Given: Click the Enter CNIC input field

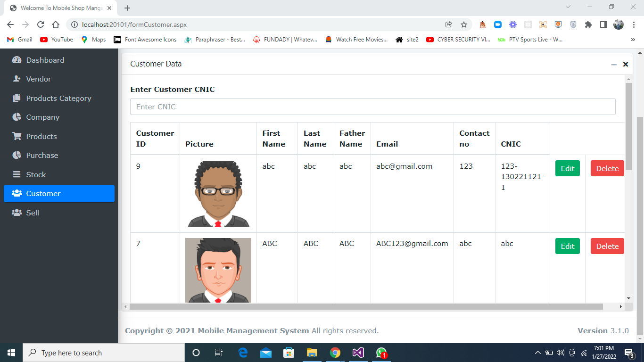Looking at the screenshot, I should (x=372, y=107).
